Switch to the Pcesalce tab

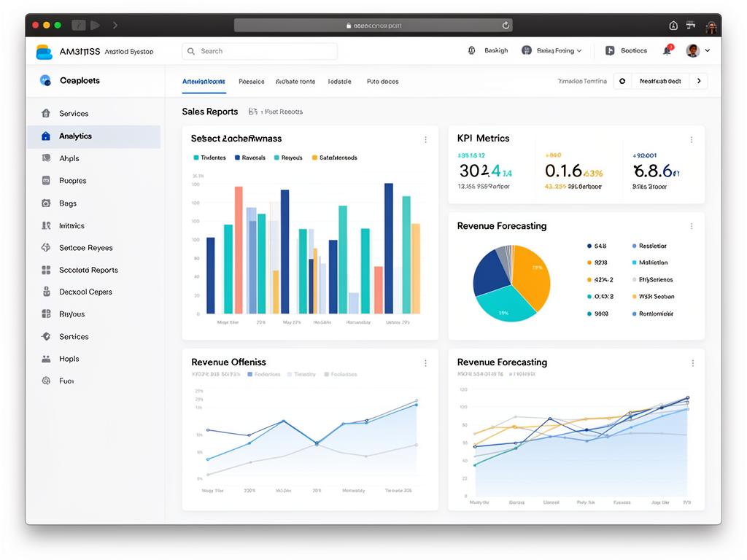[252, 82]
